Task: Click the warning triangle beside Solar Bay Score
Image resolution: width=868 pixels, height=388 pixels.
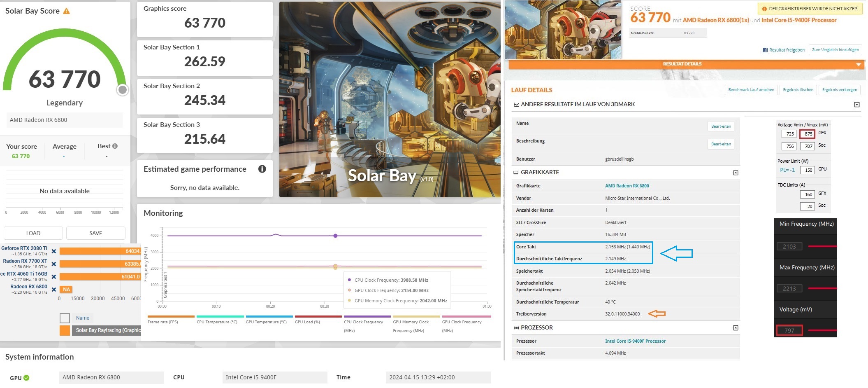Action: coord(66,11)
